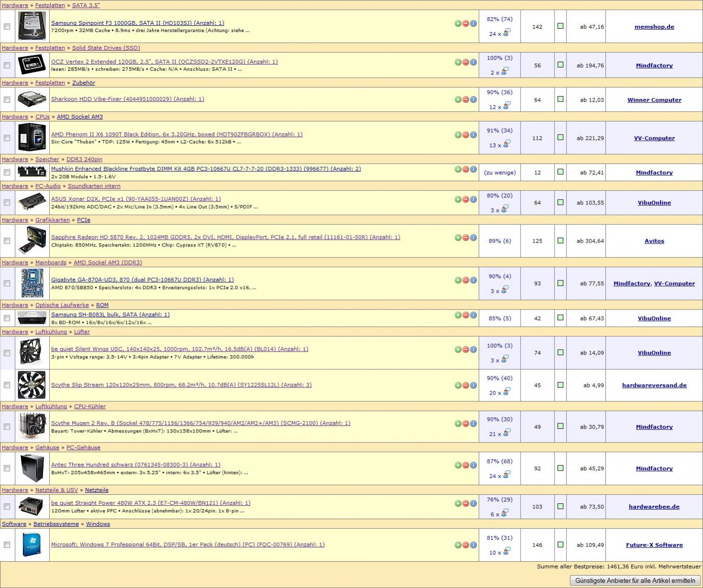The width and height of the screenshot is (703, 588).
Task: Add one more AMD Phenom II X6 via plus icon
Action: (458, 134)
